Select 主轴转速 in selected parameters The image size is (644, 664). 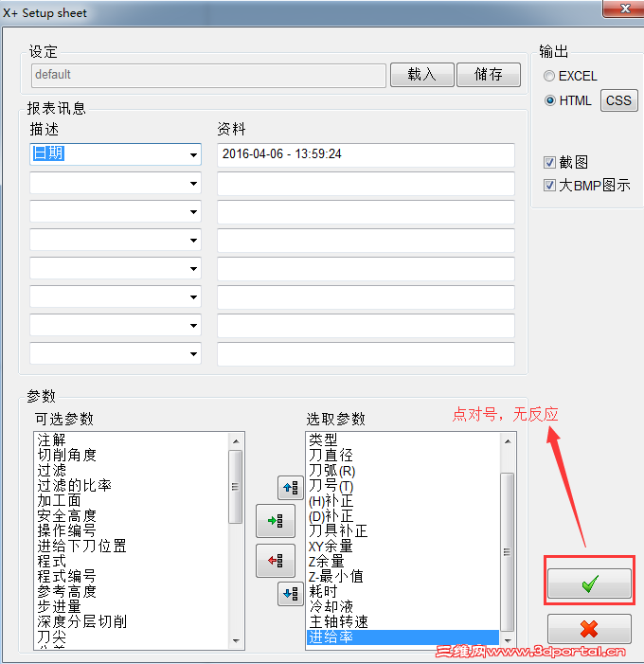(x=338, y=621)
